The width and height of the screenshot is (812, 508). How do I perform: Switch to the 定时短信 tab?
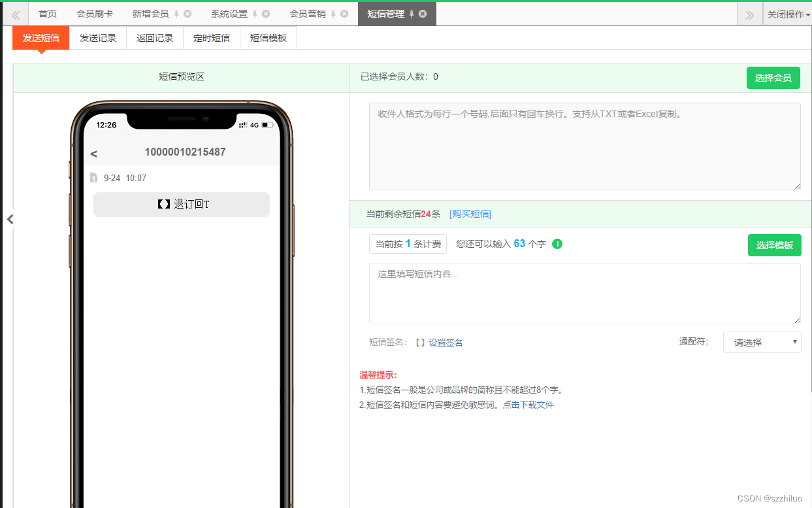211,38
